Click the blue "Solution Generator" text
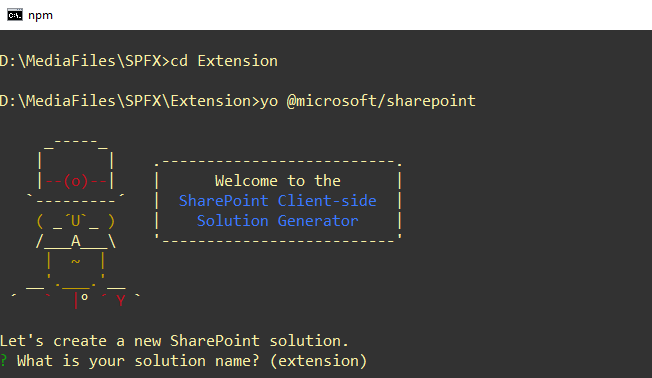 click(277, 221)
